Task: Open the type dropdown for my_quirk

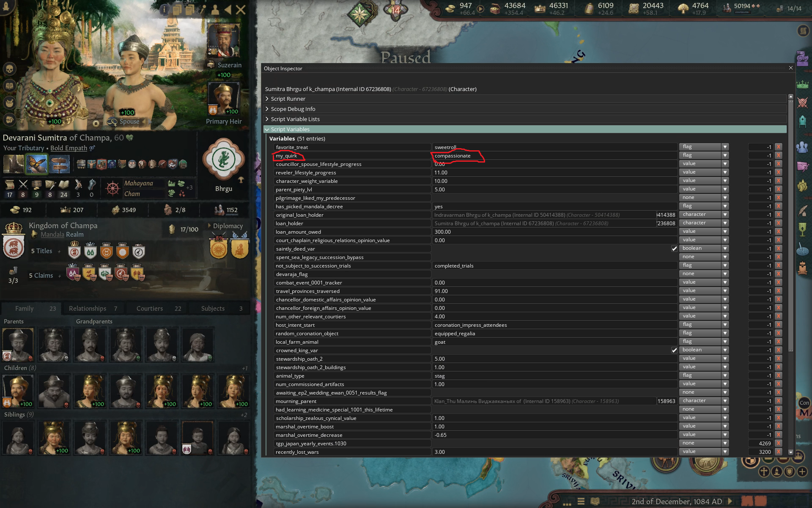Action: (x=725, y=155)
